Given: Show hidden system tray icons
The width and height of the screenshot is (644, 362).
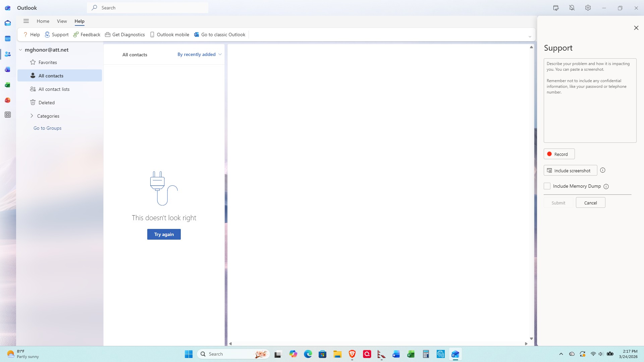Looking at the screenshot, I should (561, 354).
